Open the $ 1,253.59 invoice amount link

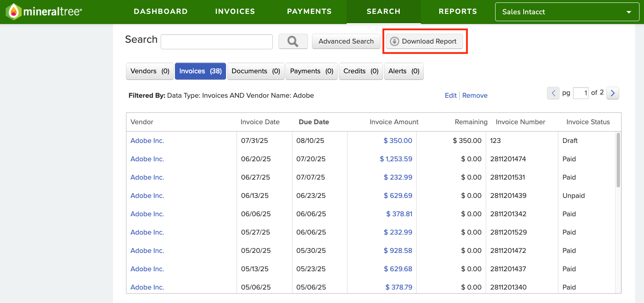pyautogui.click(x=396, y=159)
